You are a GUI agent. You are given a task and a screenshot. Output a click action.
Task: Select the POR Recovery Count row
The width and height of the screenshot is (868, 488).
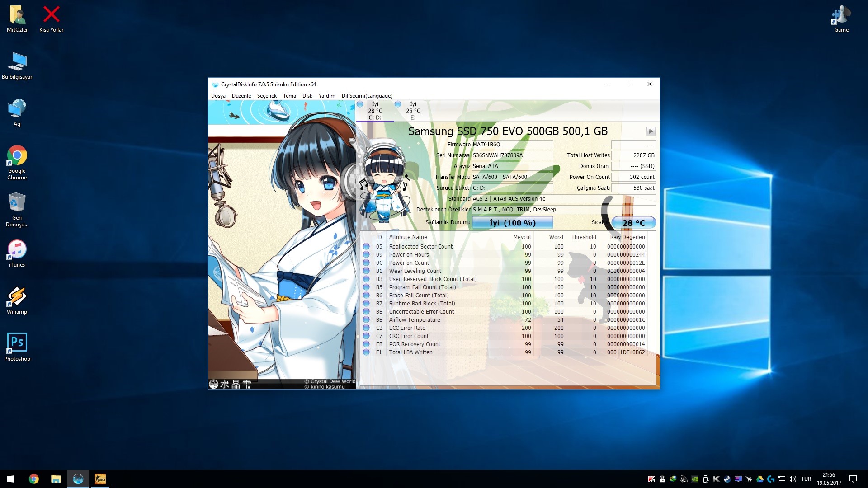coord(504,344)
